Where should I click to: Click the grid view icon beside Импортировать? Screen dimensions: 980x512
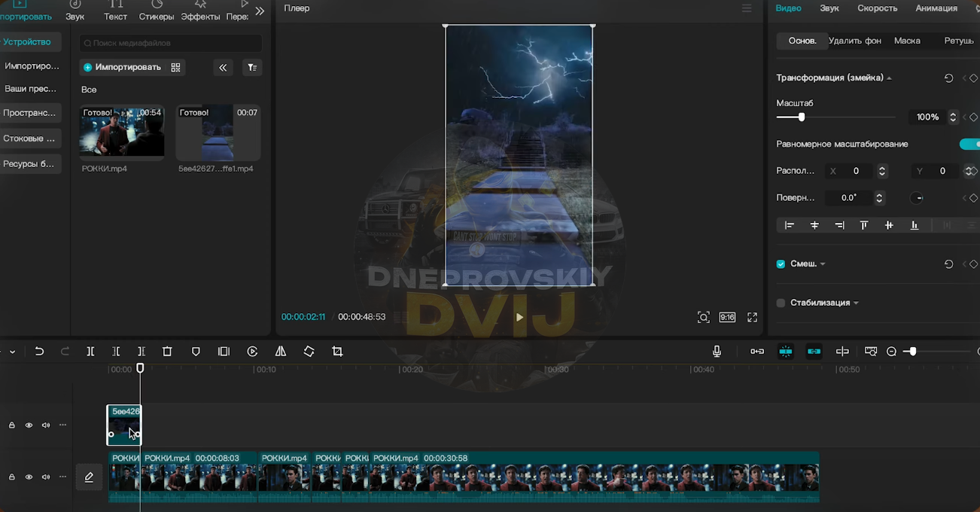[x=175, y=68]
